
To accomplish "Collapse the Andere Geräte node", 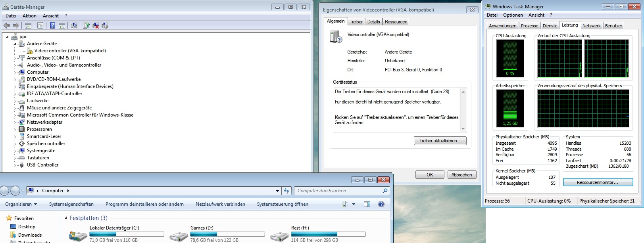I will 15,44.
